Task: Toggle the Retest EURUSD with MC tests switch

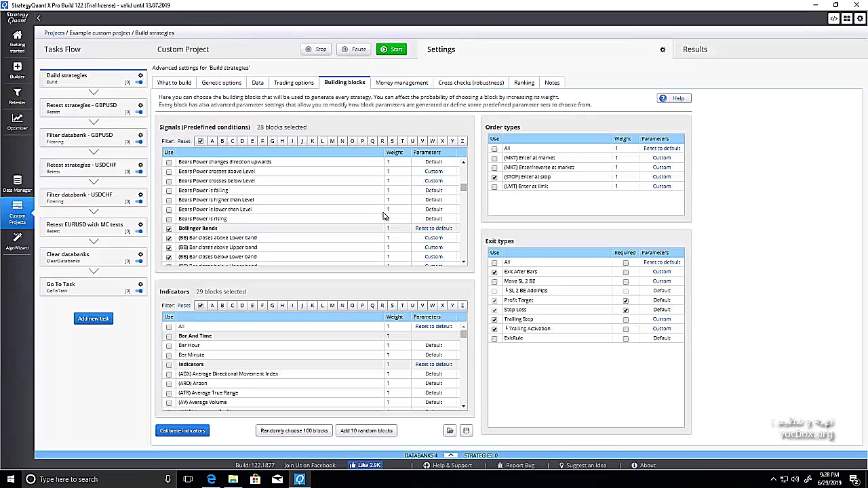Action: coord(139,232)
